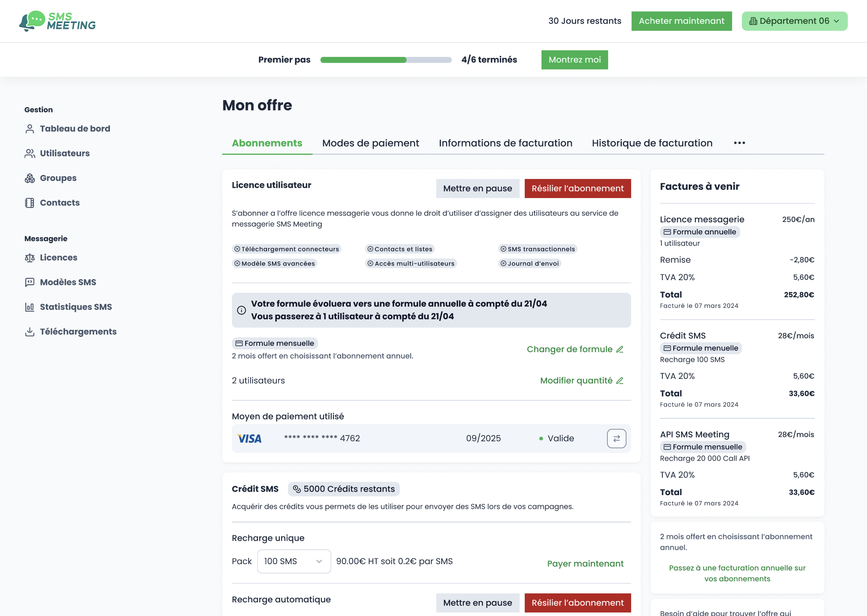Click the Modèle SMS avancées tag
Screen dimensions: 867x616
coord(274,264)
